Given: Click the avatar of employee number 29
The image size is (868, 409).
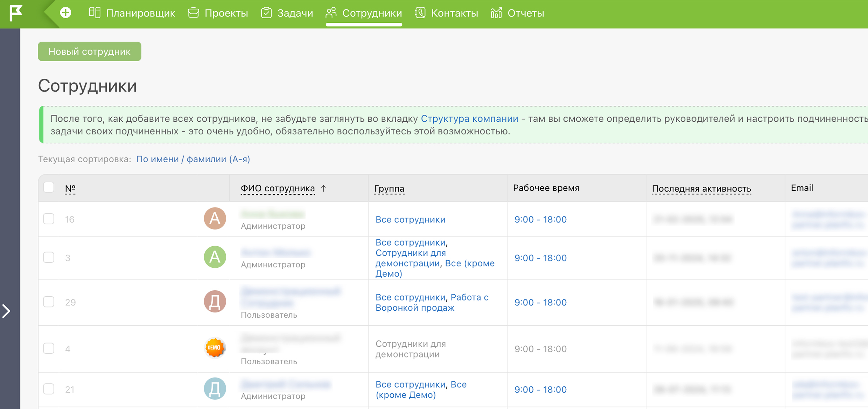Looking at the screenshot, I should [215, 301].
